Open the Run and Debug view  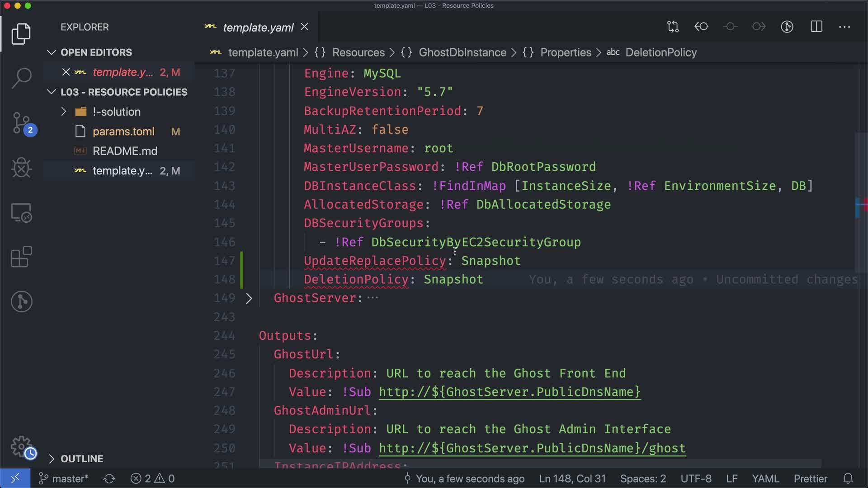click(x=21, y=168)
